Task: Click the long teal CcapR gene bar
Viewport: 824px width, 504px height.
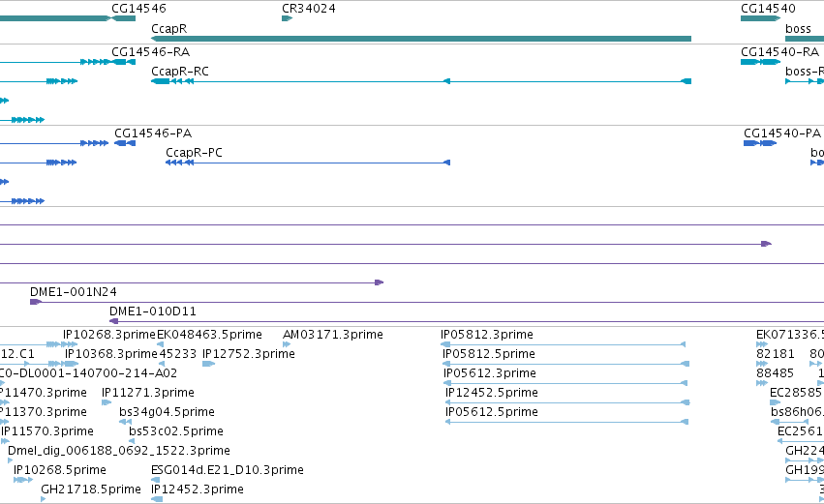Action: click(421, 39)
